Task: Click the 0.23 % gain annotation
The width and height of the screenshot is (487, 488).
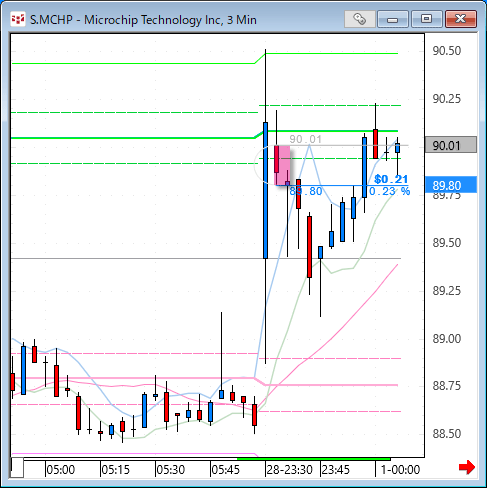Action: (390, 191)
